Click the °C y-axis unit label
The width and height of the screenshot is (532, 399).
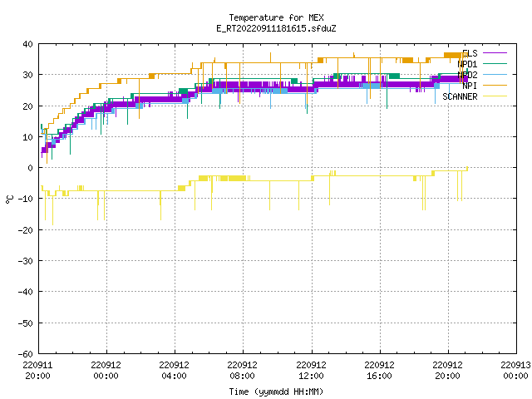coord(9,199)
